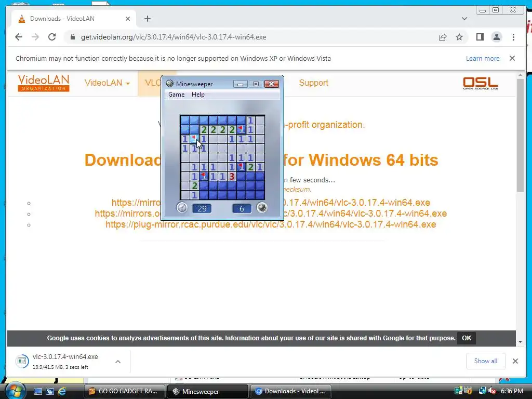
Task: Switch to GO GO GADGET RA... taskbar window
Action: [x=125, y=391]
